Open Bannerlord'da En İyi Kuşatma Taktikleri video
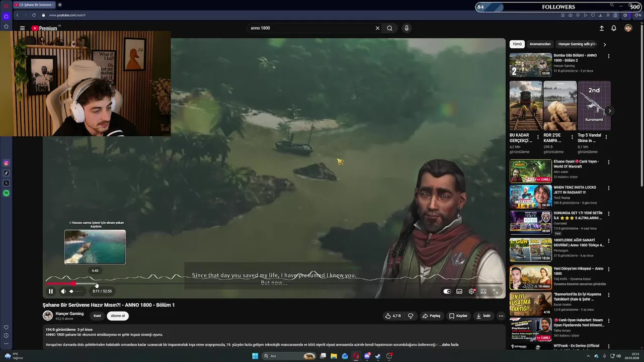 point(530,304)
